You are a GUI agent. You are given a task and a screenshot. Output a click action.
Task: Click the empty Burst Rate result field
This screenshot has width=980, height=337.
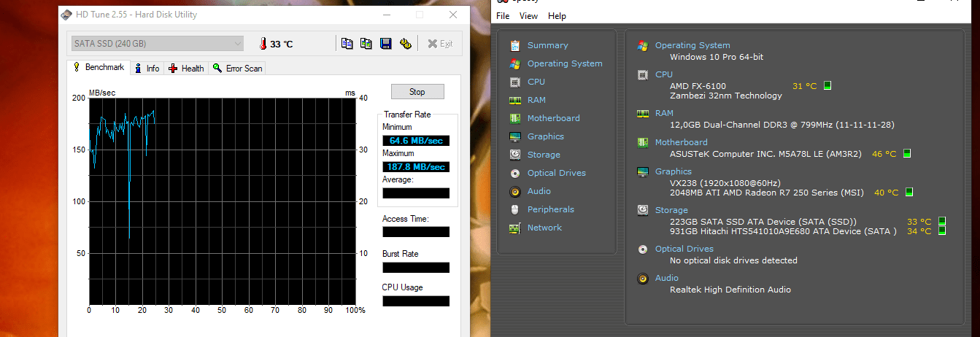416,267
